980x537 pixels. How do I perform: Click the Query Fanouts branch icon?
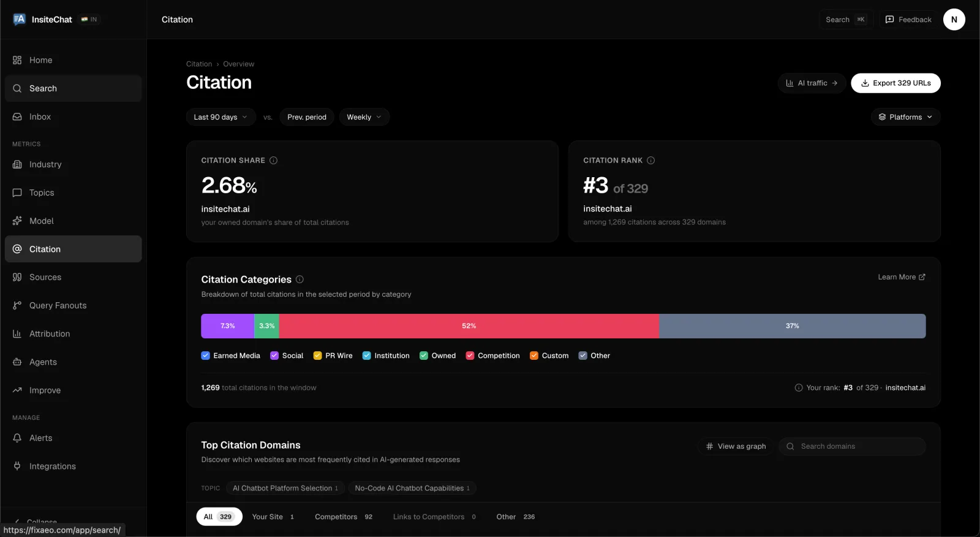tap(17, 305)
